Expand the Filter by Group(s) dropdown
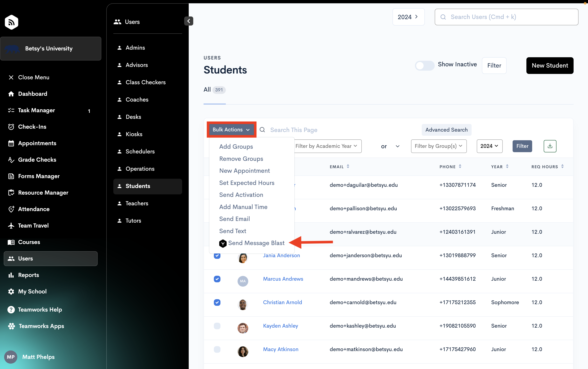The image size is (588, 369). (x=439, y=146)
